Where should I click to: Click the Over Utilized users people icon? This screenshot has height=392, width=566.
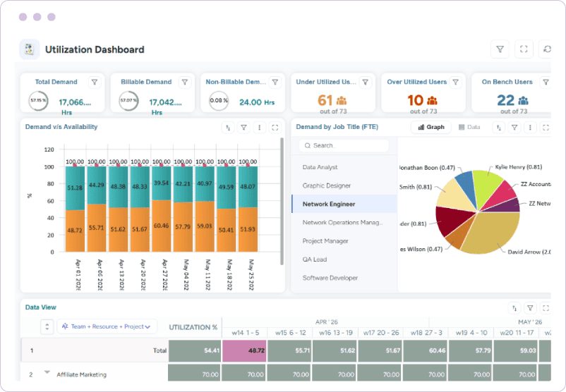coord(432,101)
